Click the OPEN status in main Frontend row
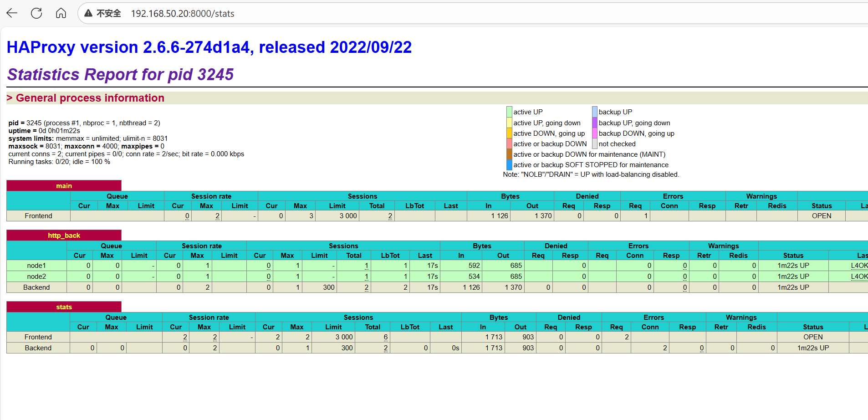Viewport: 868px width, 420px height. point(822,216)
